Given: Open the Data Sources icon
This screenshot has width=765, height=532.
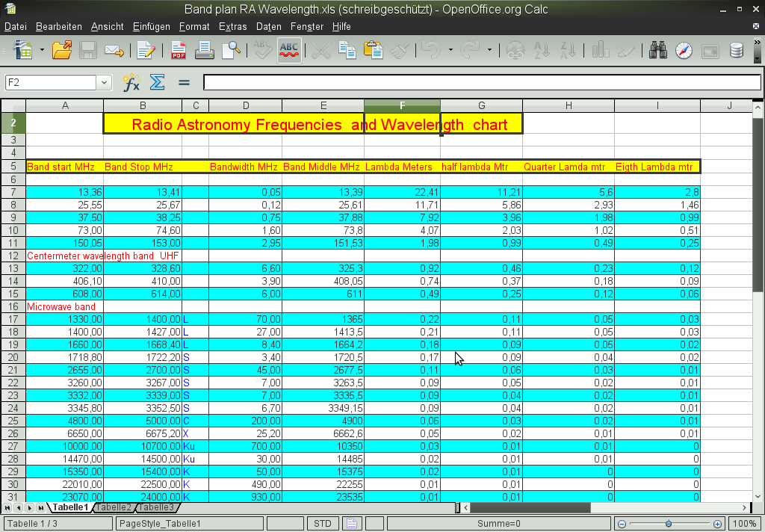Looking at the screenshot, I should pos(737,51).
